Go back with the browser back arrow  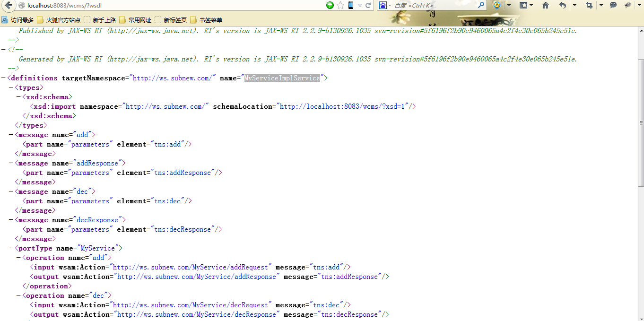pyautogui.click(x=9, y=5)
